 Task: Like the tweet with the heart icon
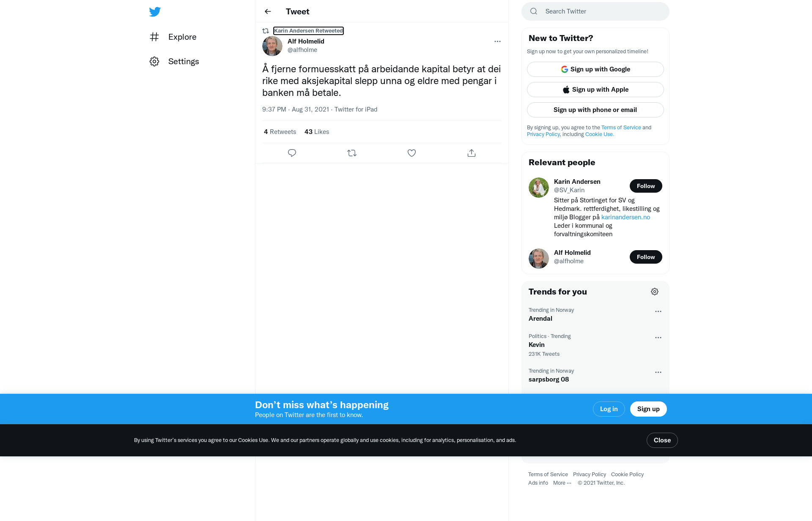(x=411, y=153)
